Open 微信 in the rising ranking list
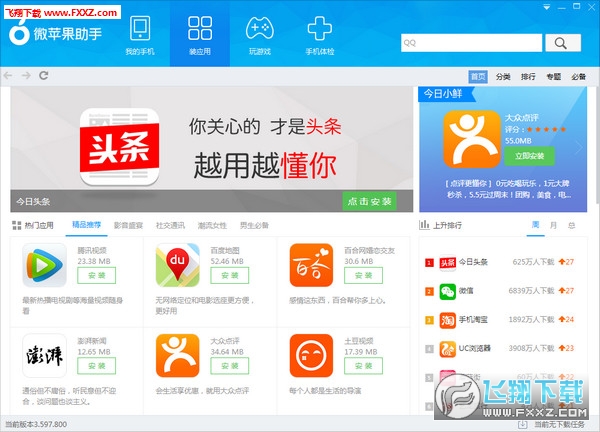This screenshot has width=600, height=432. [x=470, y=291]
